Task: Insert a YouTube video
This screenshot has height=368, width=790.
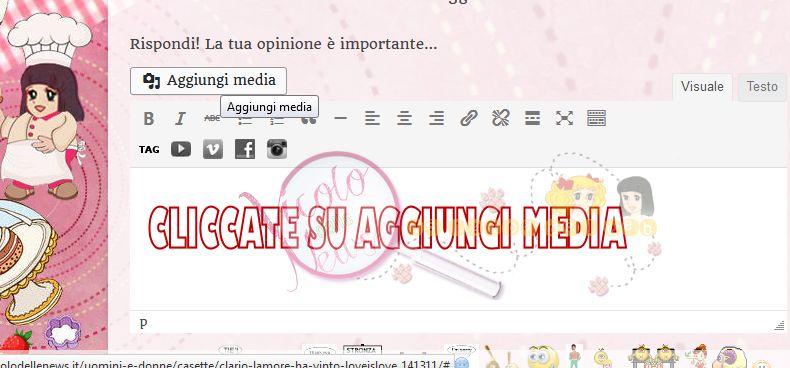Action: click(181, 149)
